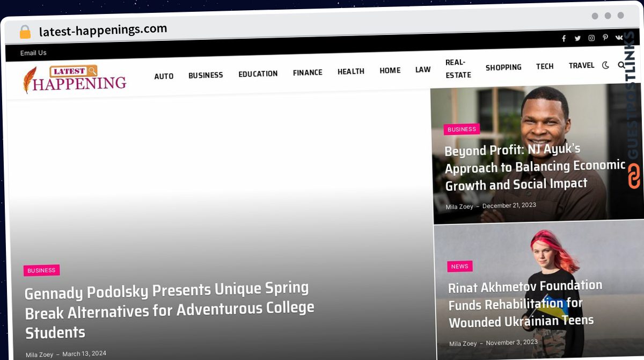Click Mila Zoey author under Rinat Akhmetov article
Viewport: 644px width, 360px height.
click(x=463, y=344)
